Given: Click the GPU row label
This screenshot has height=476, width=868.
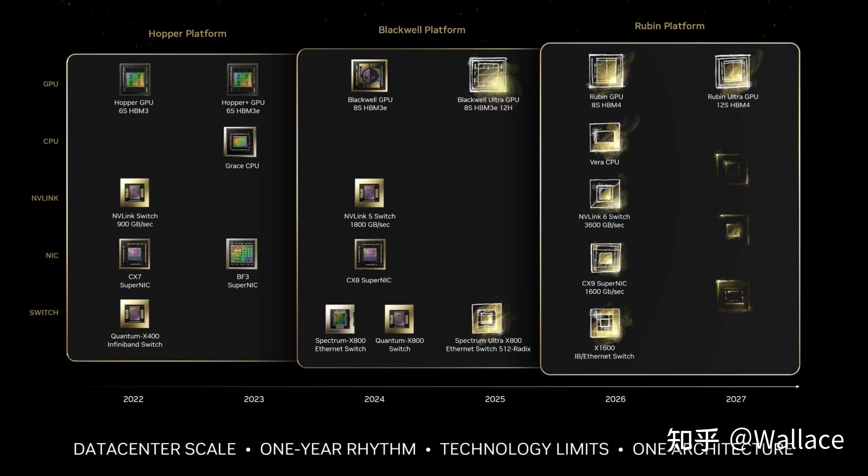Looking at the screenshot, I should click(51, 84).
